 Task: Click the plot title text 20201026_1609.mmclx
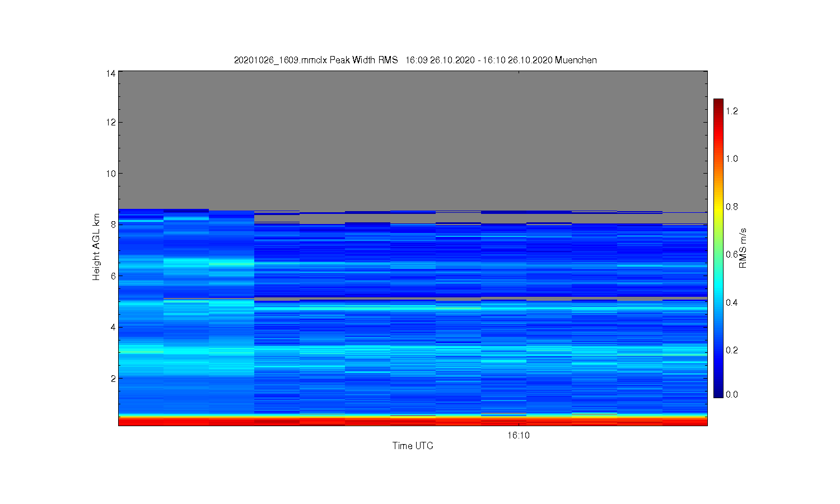pos(280,60)
